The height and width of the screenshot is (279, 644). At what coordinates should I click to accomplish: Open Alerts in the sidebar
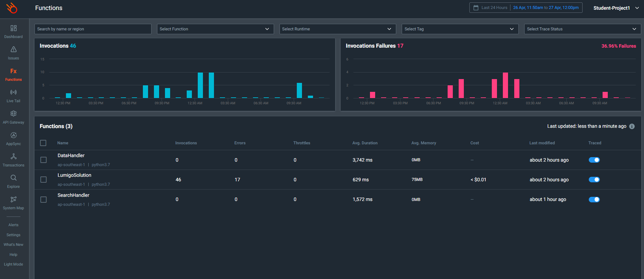(x=13, y=225)
